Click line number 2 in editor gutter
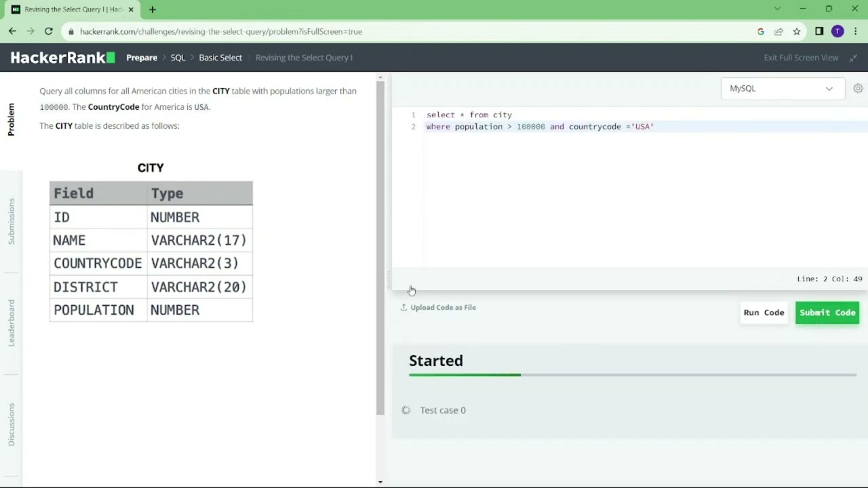 click(413, 127)
